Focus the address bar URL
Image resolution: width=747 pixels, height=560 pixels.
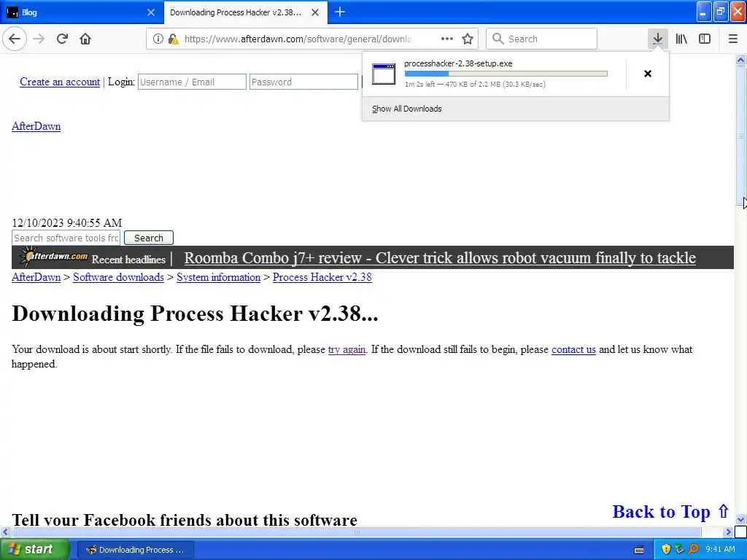[298, 39]
